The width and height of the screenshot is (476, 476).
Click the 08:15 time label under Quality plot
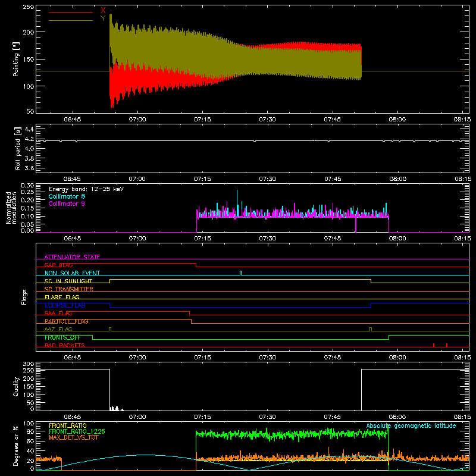click(x=463, y=417)
